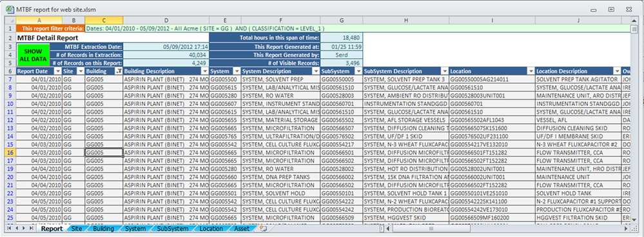The width and height of the screenshot is (644, 237).
Task: Click cell SYSTEM, DNA PREP TANKS
Action: click(280, 177)
